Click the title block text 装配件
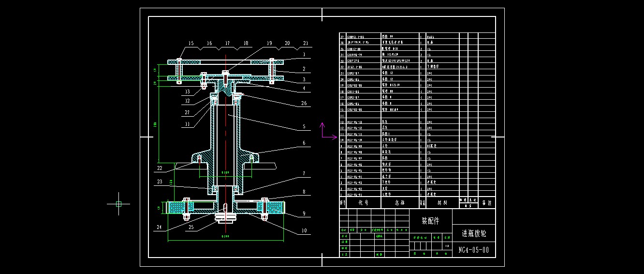The image size is (644, 274). (431, 221)
